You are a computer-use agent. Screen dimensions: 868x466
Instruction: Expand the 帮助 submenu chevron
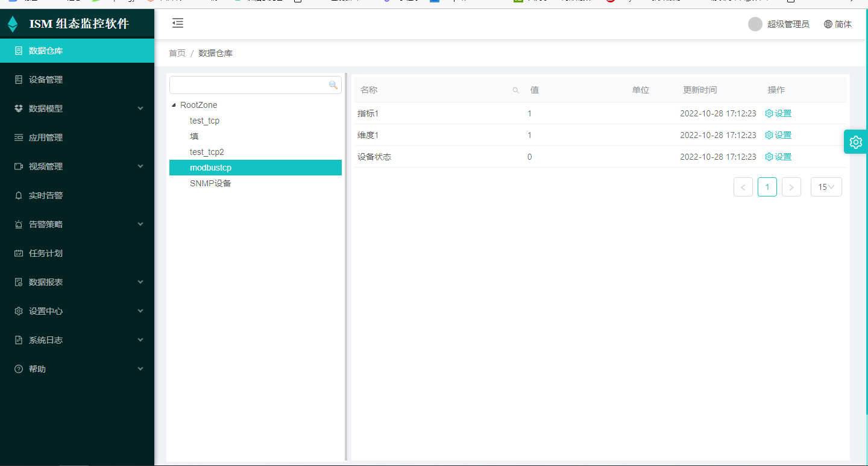(x=140, y=369)
